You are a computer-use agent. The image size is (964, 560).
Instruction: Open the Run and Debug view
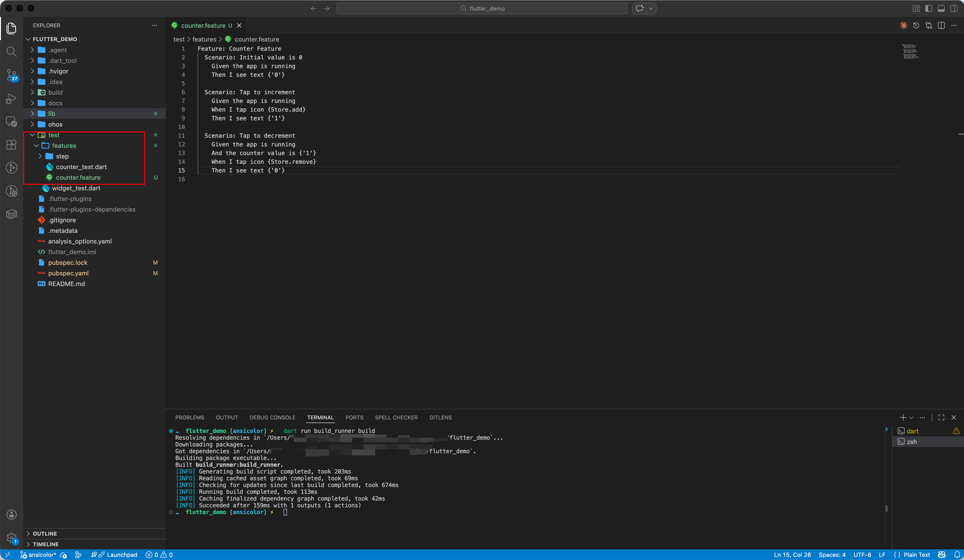(12, 99)
